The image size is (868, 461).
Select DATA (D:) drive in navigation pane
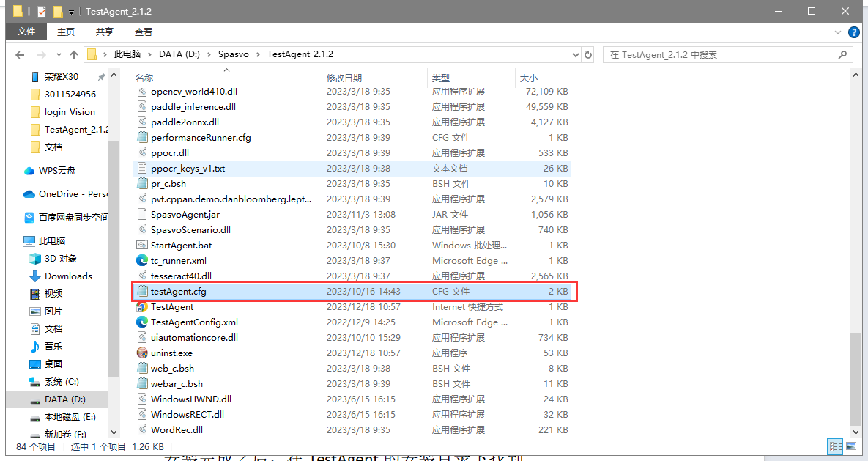(x=64, y=399)
